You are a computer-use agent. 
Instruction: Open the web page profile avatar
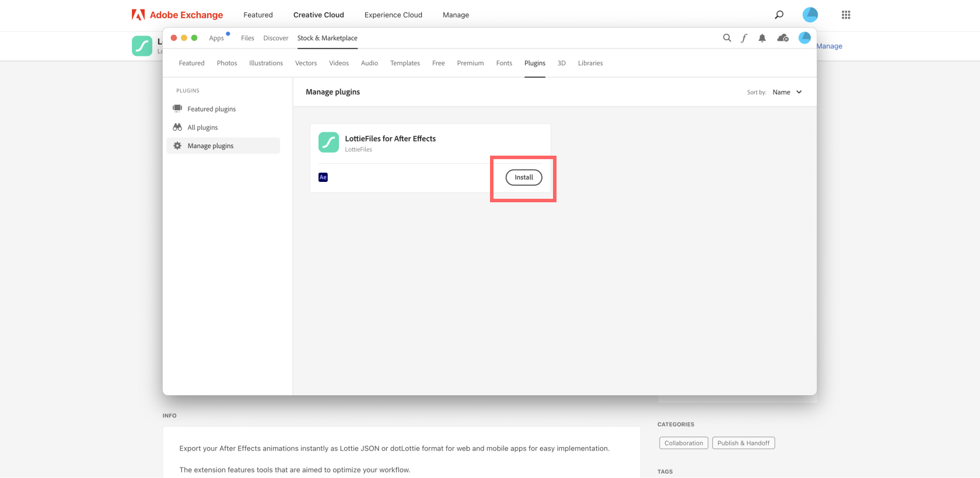coord(810,15)
